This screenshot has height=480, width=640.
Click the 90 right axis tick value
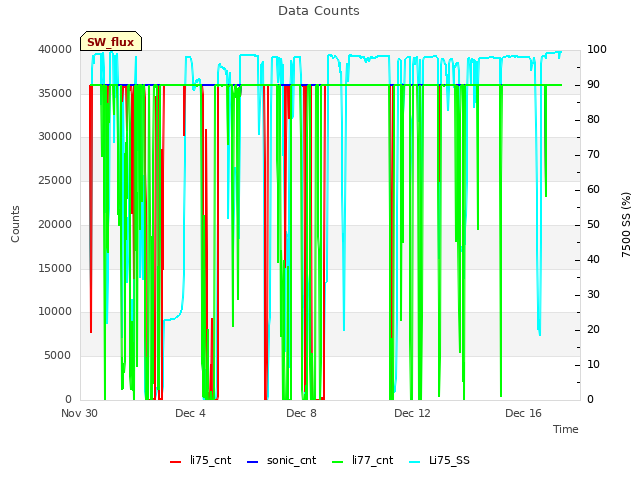coord(593,84)
